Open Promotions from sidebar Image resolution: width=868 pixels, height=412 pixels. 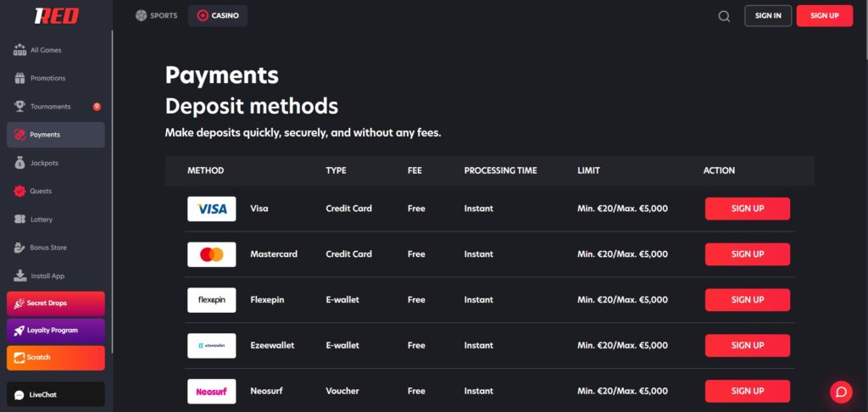pos(47,78)
